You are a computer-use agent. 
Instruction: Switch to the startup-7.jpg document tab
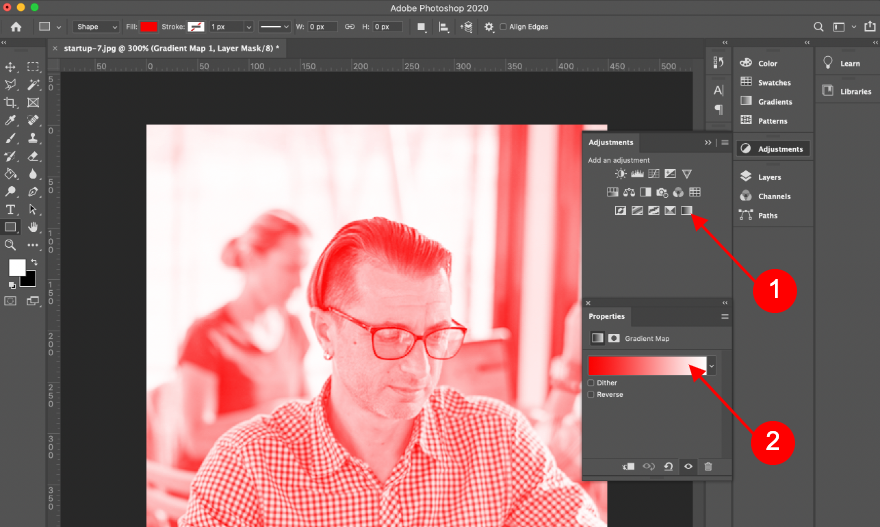point(163,47)
